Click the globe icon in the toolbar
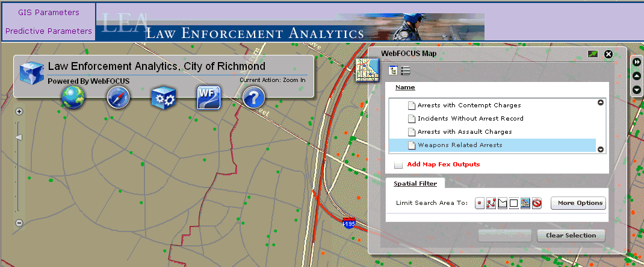The width and height of the screenshot is (644, 267). click(x=73, y=97)
